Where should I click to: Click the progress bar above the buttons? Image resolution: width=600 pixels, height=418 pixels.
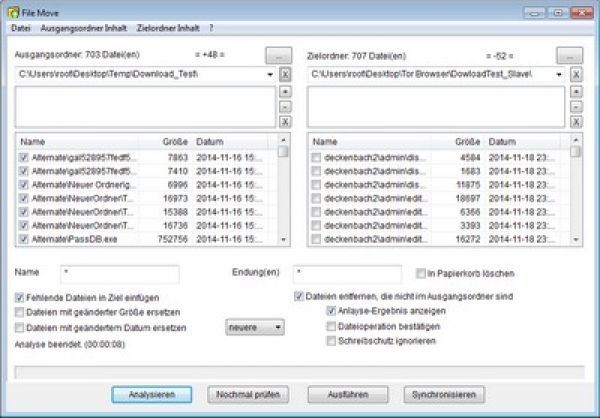300,372
